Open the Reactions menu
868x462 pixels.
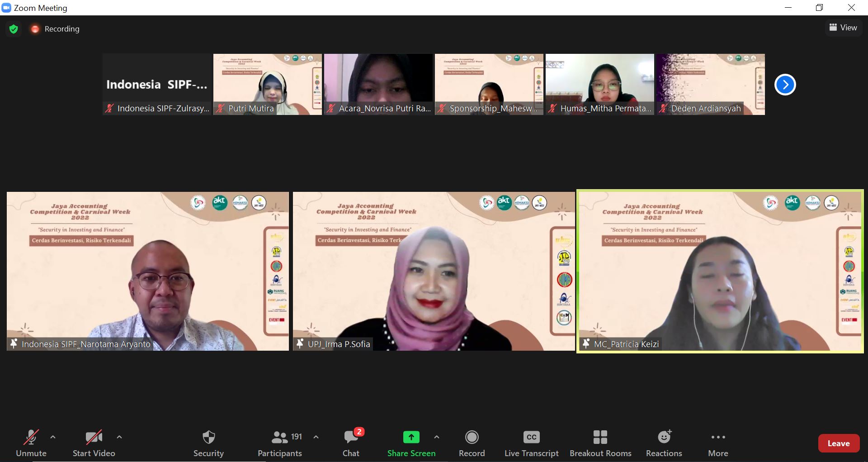pos(664,443)
